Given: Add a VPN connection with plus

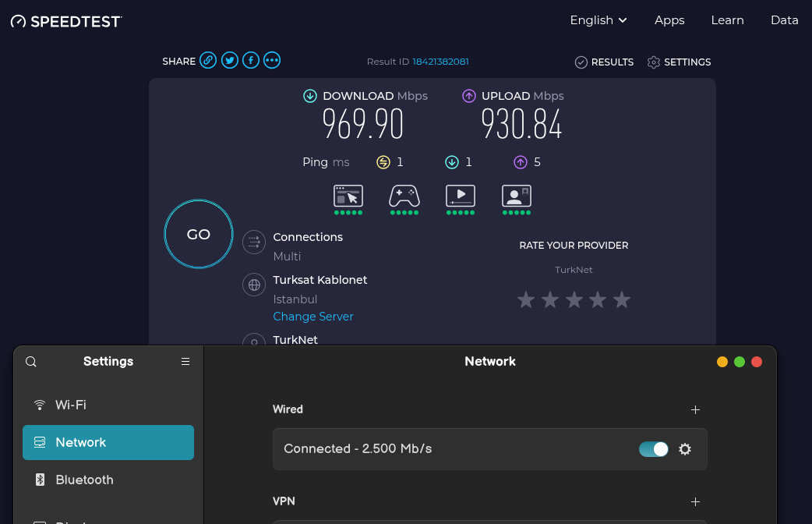Looking at the screenshot, I should click(x=695, y=501).
